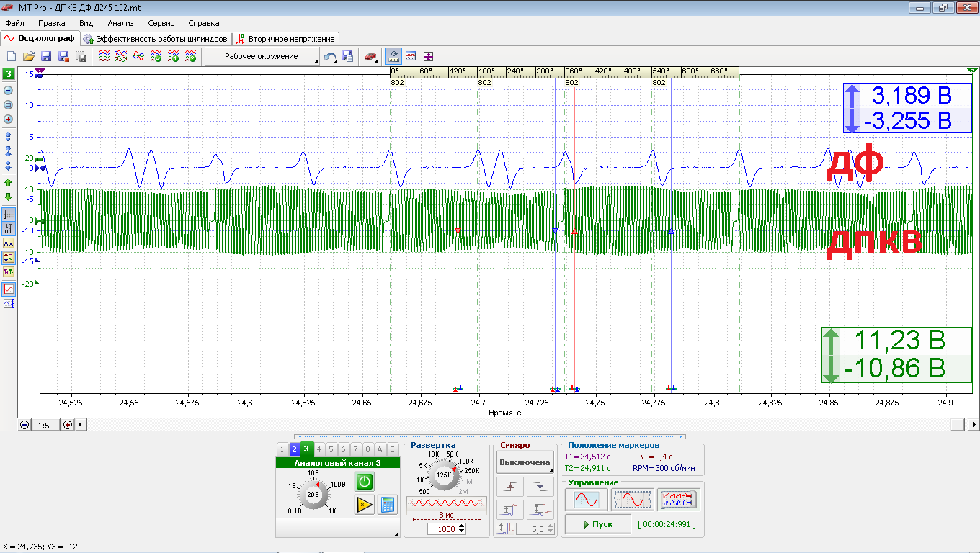This screenshot has height=553, width=980.
Task: Open the Справка menu
Action: tap(204, 23)
